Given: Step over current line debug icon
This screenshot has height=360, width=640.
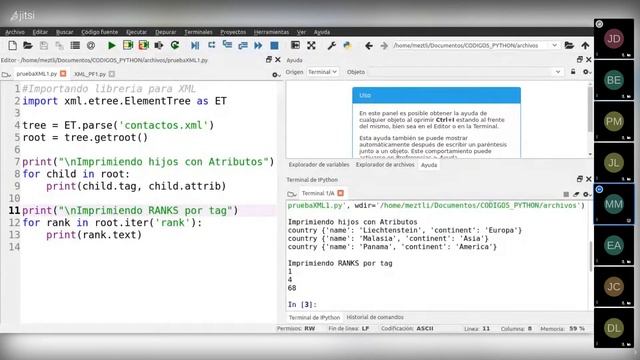Looking at the screenshot, I should [211, 45].
